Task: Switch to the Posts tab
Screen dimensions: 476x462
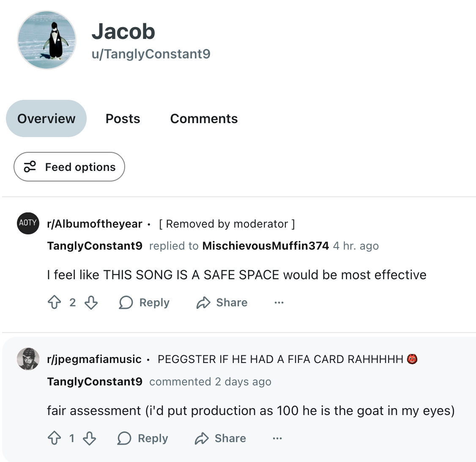Action: point(123,118)
